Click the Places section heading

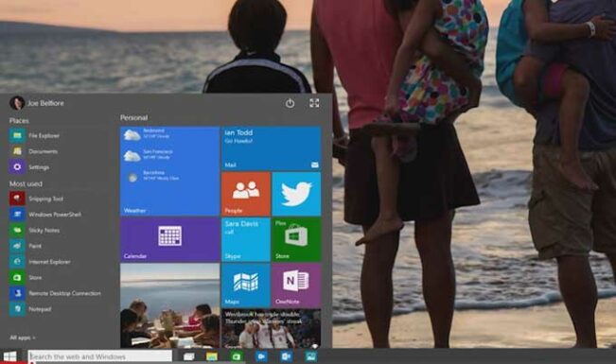coord(19,121)
